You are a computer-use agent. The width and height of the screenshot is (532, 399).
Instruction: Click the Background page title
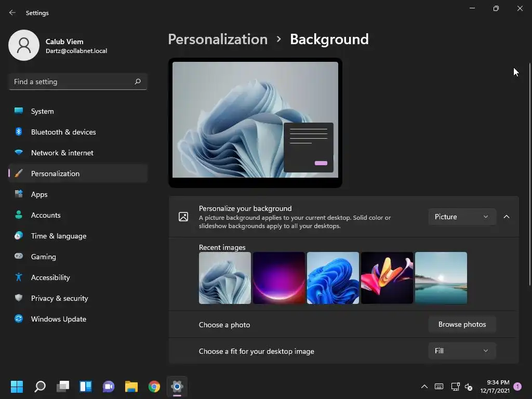point(329,39)
